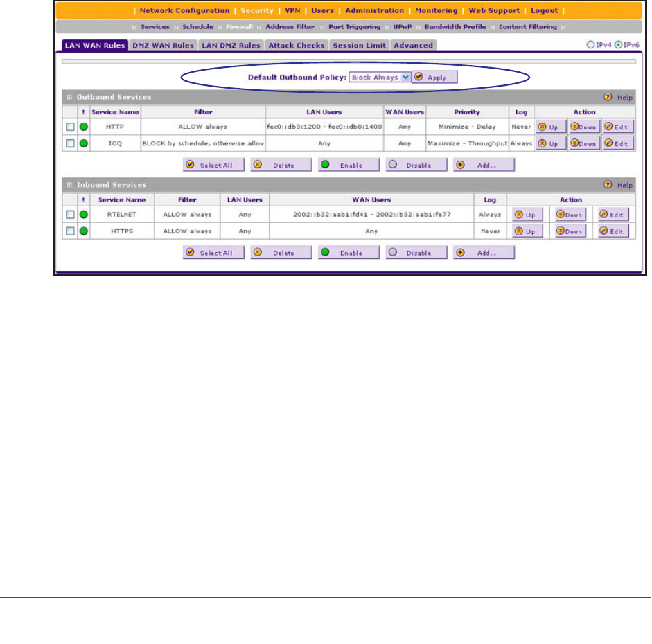Enable selected inbound services
This screenshot has height=644, width=652.
pos(349,253)
